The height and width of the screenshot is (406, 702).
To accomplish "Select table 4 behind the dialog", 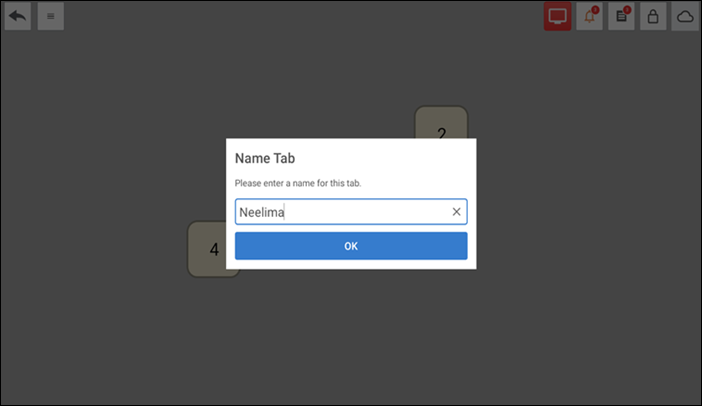I will click(207, 249).
